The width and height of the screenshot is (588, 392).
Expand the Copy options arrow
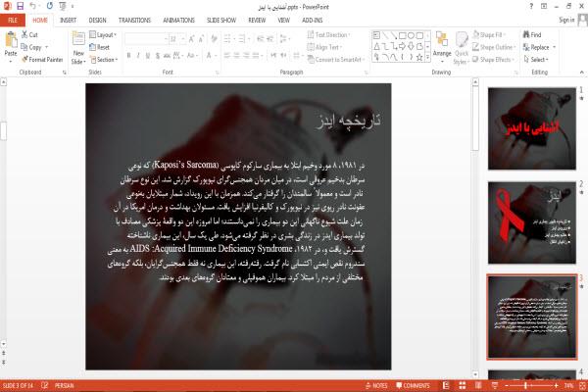[47, 47]
